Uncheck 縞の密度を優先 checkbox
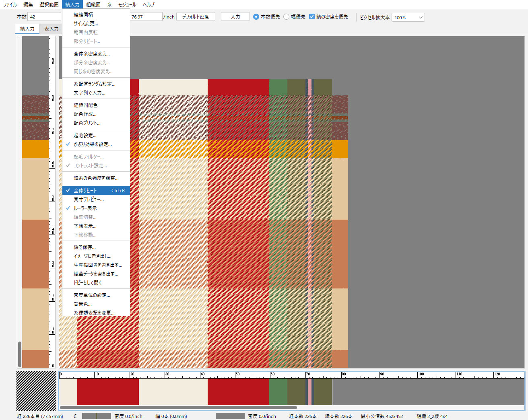 coord(312,17)
